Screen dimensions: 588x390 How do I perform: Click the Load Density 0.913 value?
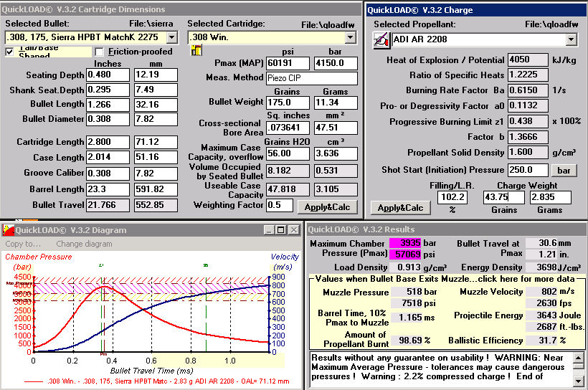(x=405, y=267)
